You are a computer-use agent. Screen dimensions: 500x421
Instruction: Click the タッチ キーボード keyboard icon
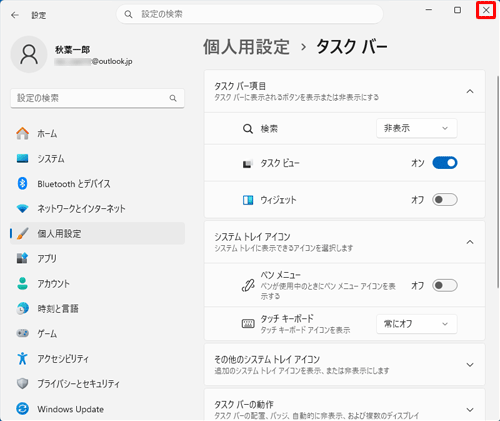click(x=248, y=324)
